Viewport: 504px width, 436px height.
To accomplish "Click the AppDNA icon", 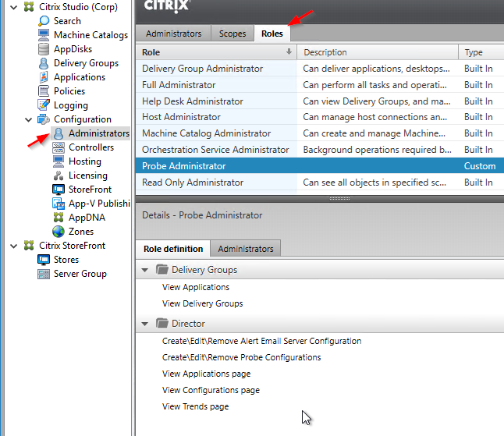I will 59,218.
